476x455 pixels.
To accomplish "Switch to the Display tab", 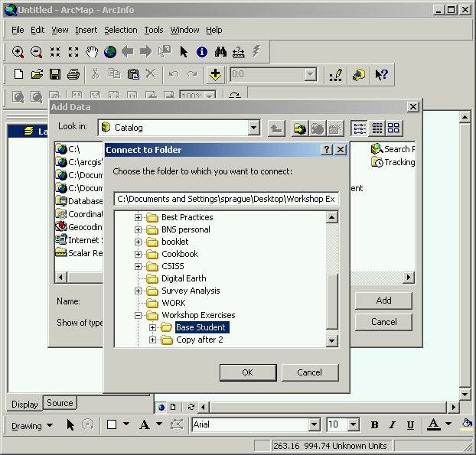I will pyautogui.click(x=24, y=405).
